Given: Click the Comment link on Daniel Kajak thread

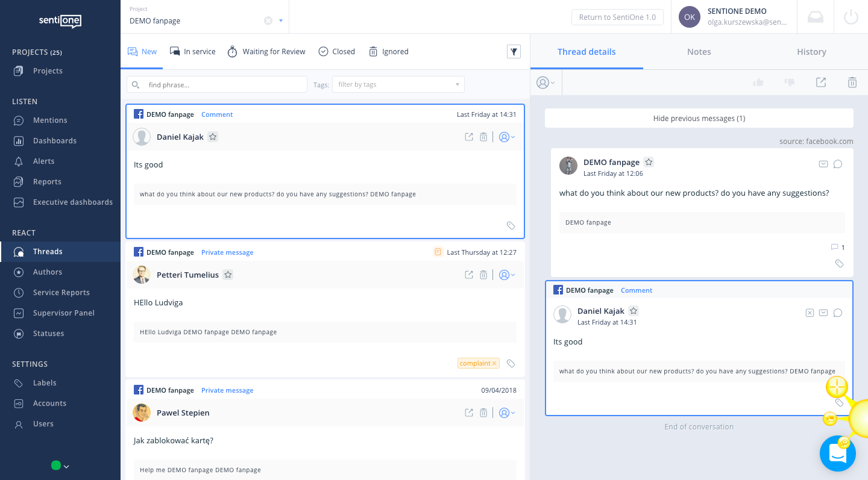Looking at the screenshot, I should click(217, 114).
